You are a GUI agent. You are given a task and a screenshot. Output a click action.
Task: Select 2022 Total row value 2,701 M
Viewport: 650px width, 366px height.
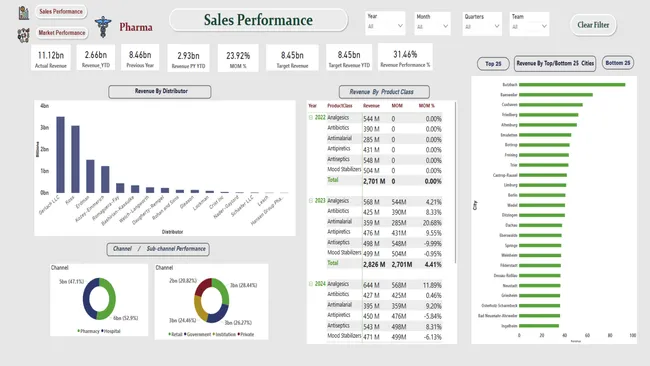pyautogui.click(x=374, y=181)
